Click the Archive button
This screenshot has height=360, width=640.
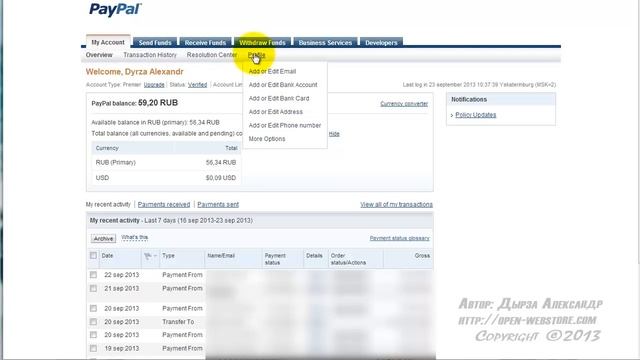tap(103, 238)
